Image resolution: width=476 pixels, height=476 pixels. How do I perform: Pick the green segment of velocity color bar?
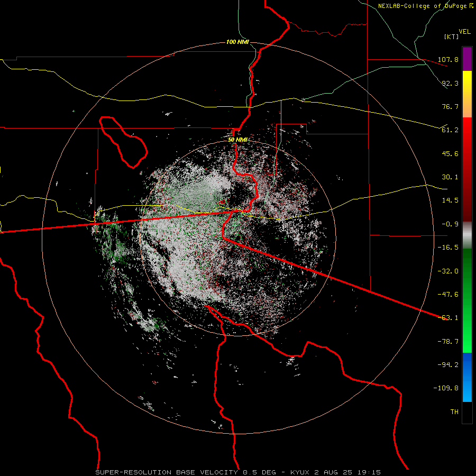point(467,301)
